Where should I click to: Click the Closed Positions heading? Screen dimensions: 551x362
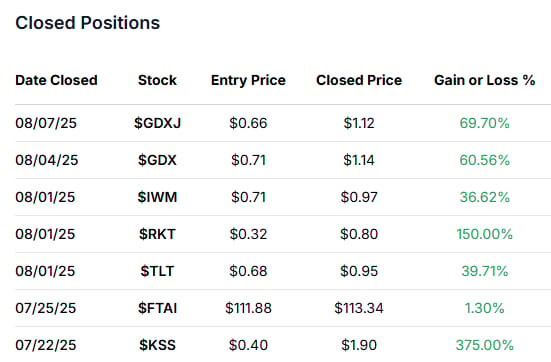[x=87, y=23]
